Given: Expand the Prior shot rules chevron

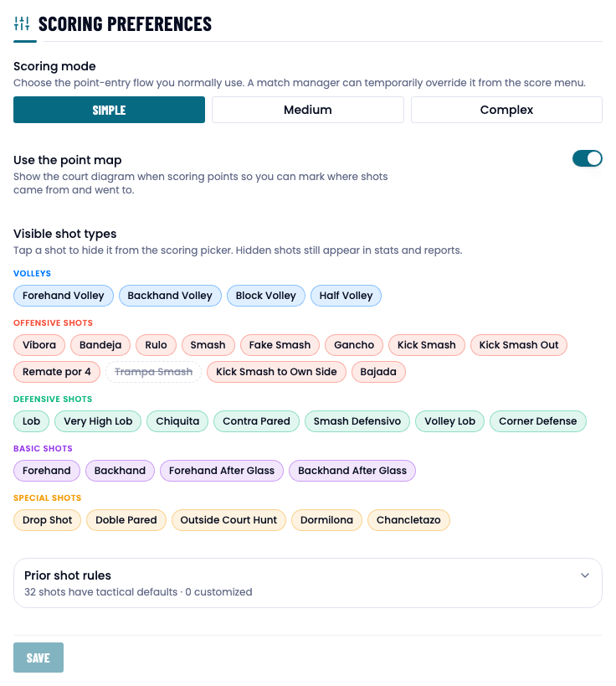Looking at the screenshot, I should point(584,575).
